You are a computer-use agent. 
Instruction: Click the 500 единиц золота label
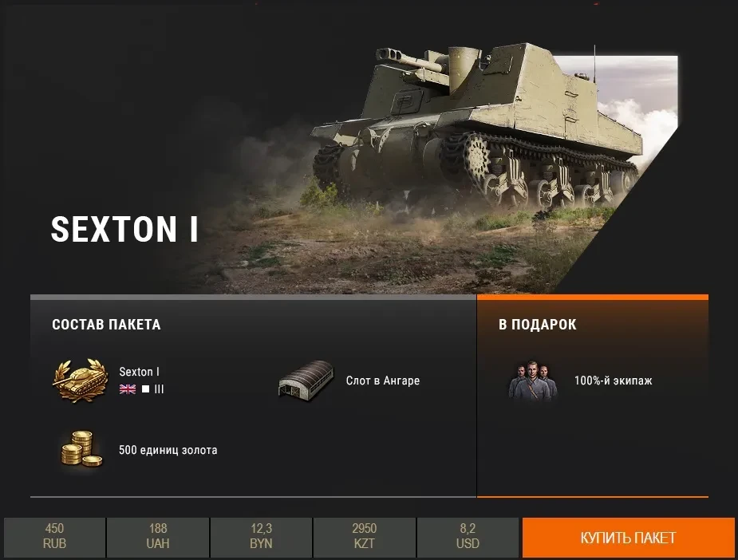[x=168, y=451]
